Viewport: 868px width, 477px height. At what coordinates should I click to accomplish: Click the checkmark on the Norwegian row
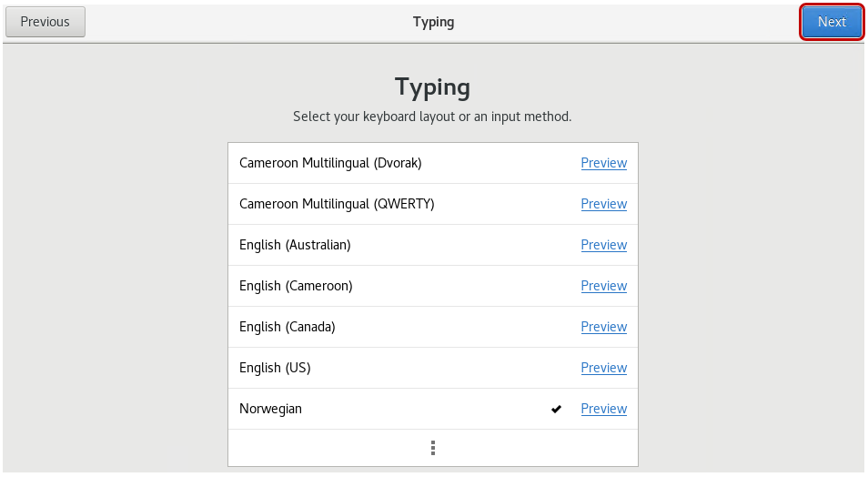[556, 410]
